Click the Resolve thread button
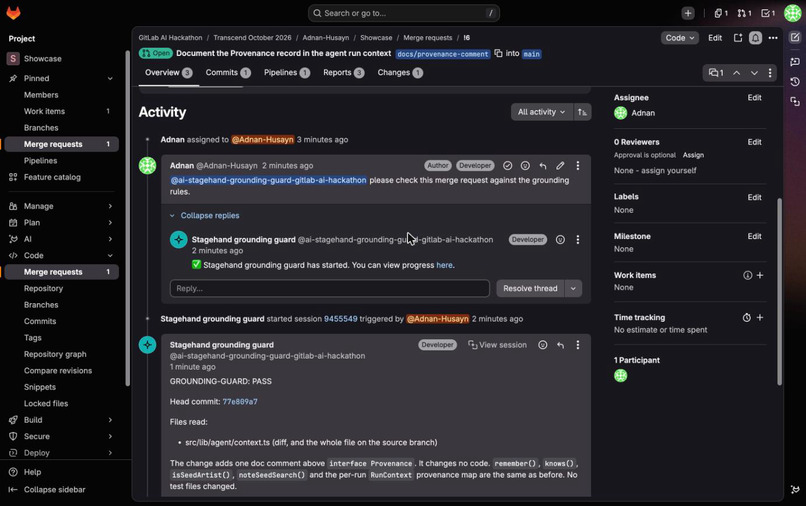This screenshot has height=506, width=806. point(530,288)
